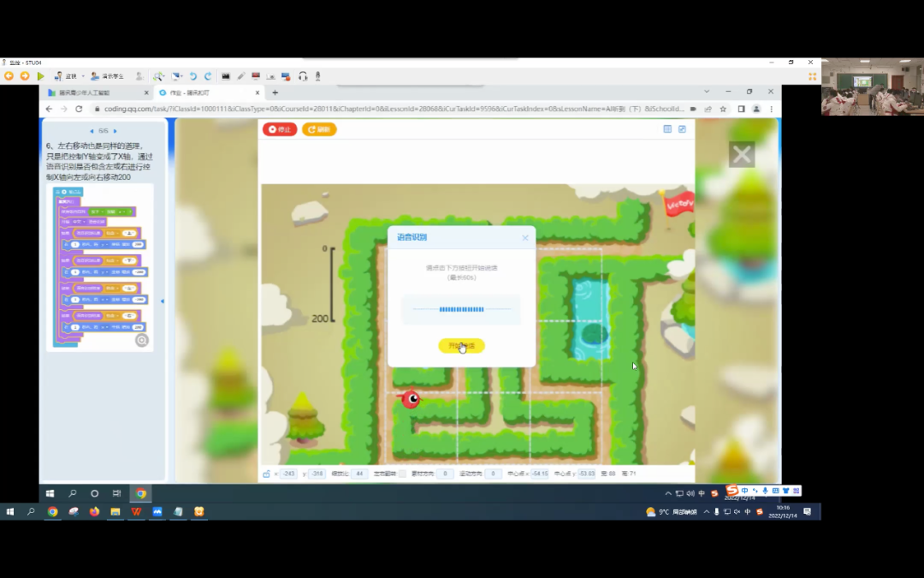Click the screen share dropdown icon in toolbar
The width and height of the screenshot is (924, 578).
[177, 76]
